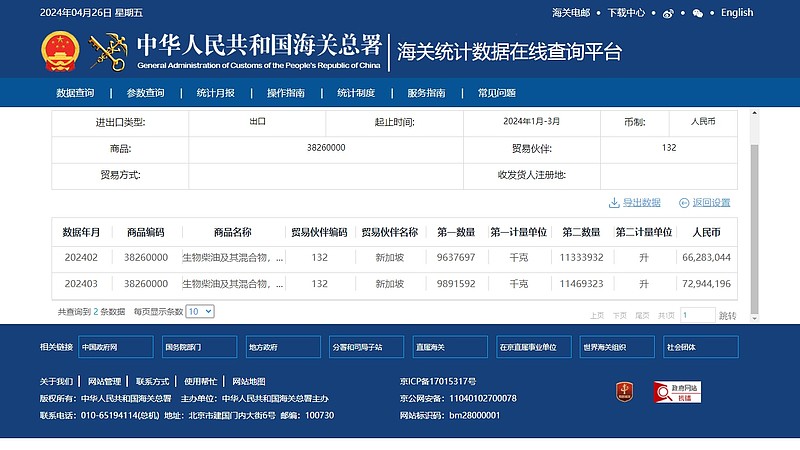The image size is (800, 450).
Task: Open the 常见问题 menu
Action: [497, 93]
